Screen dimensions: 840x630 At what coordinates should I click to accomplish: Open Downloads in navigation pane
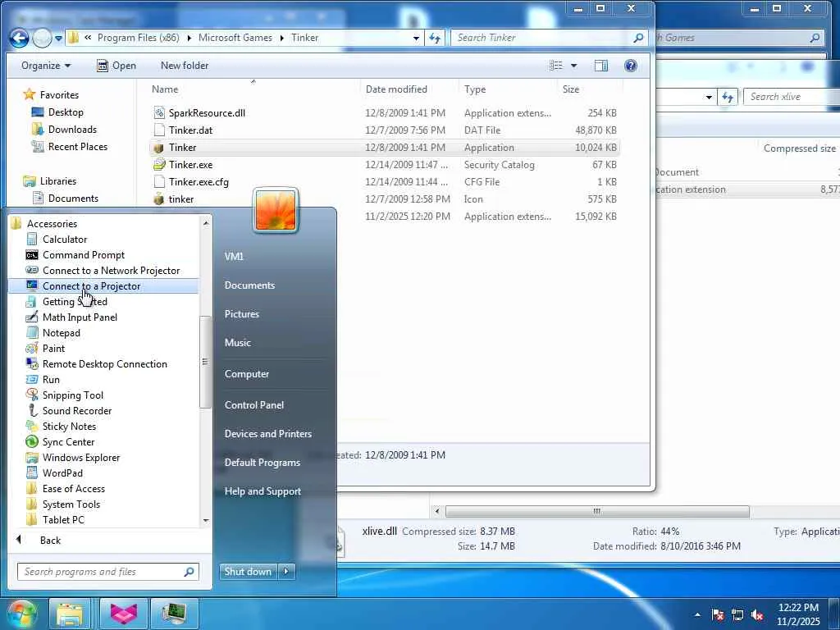(x=72, y=130)
